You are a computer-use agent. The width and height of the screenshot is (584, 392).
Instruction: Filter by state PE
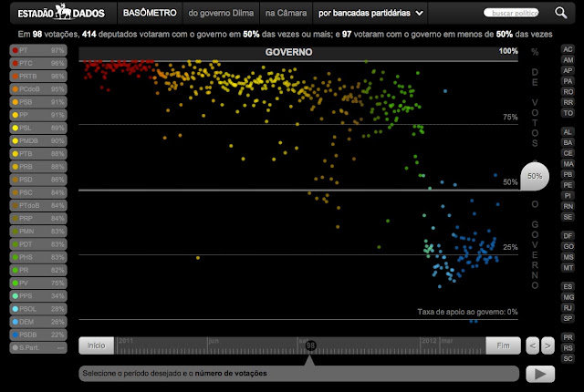coord(568,185)
